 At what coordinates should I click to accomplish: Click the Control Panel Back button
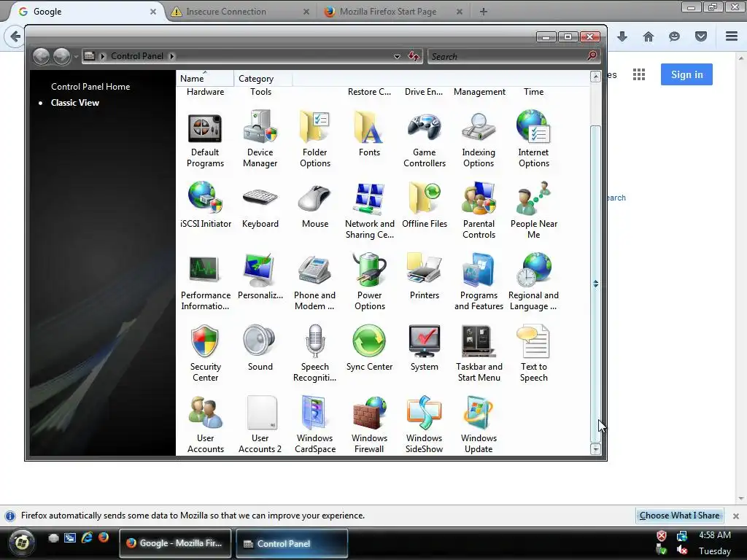click(42, 56)
